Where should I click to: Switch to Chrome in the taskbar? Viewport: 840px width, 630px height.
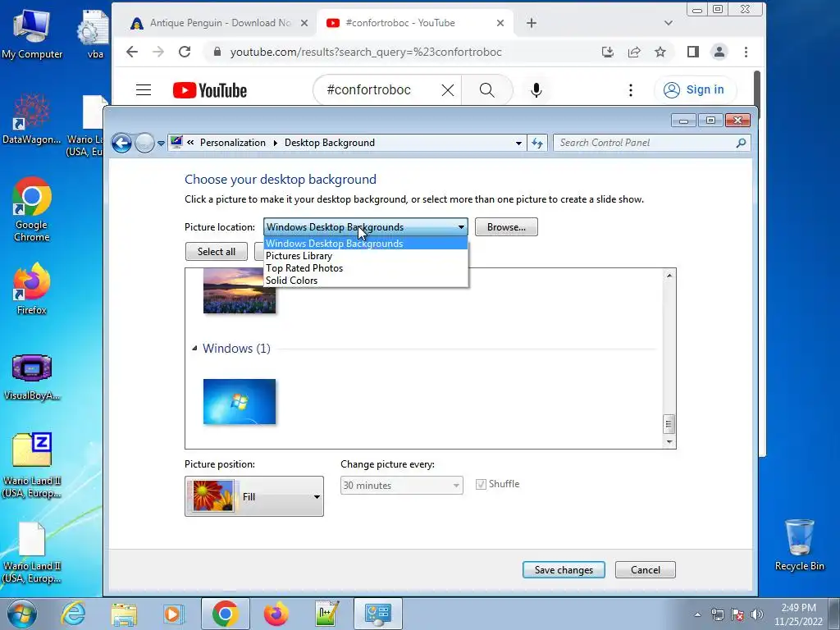(x=225, y=614)
